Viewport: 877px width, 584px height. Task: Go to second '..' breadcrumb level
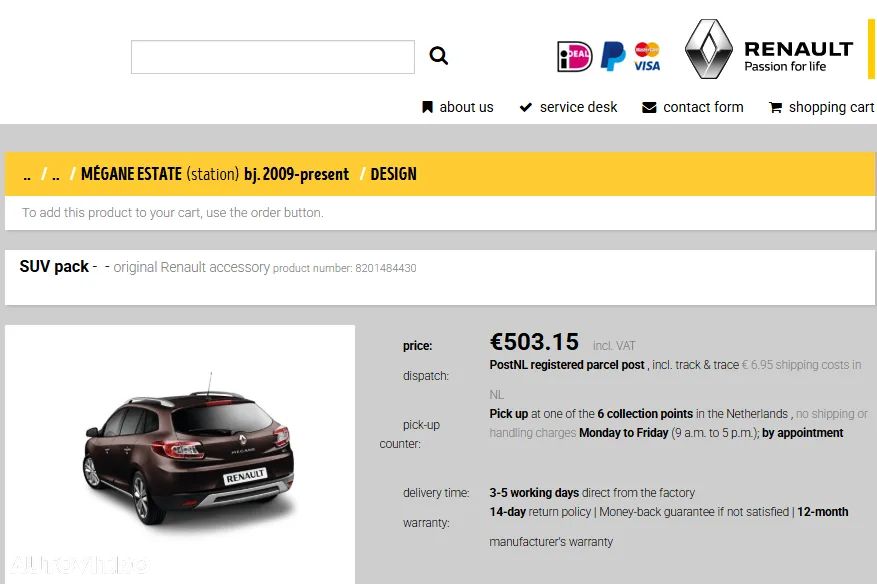coord(55,176)
